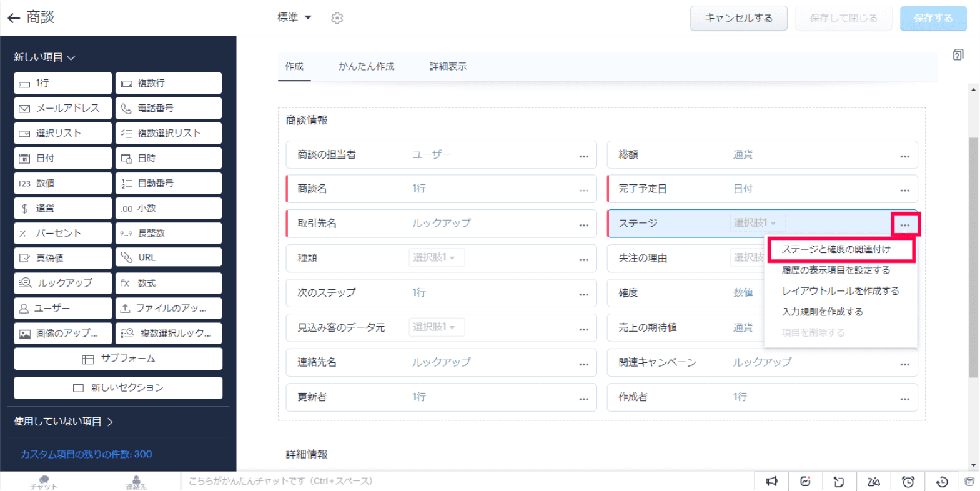Open the announcements megaphone icon
This screenshot has height=491, width=980.
(772, 481)
